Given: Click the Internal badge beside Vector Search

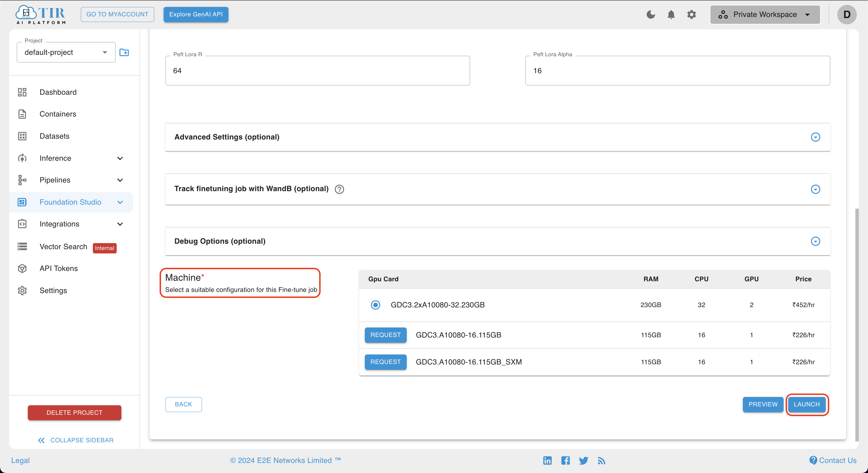Looking at the screenshot, I should (x=104, y=248).
